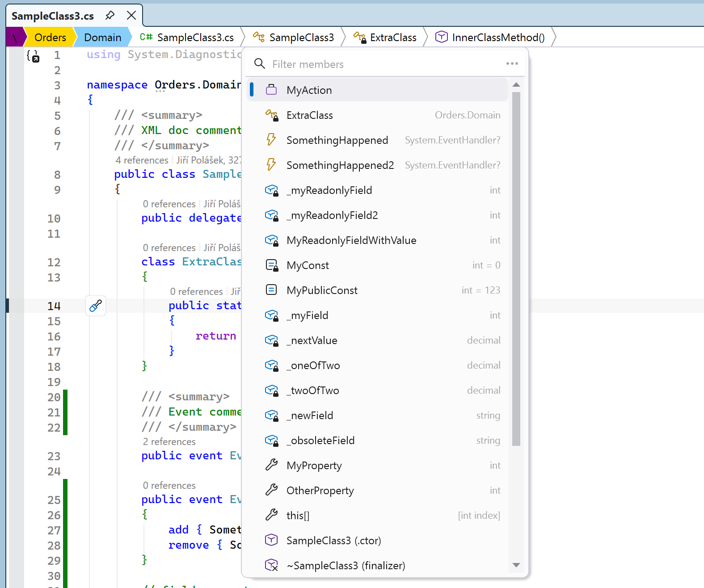Open the InnerClassMethod() breadcrumb dropdown
This screenshot has width=704, height=588.
(490, 37)
